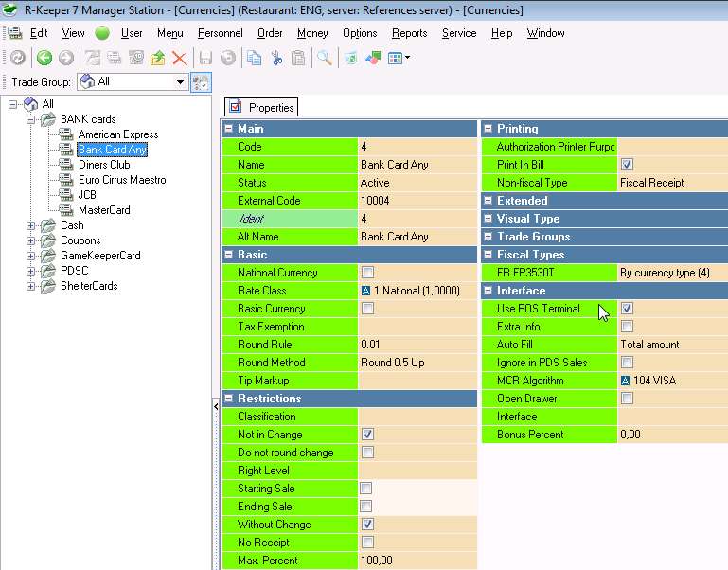Click the Rate Class reference icon
Image resolution: width=728 pixels, height=570 pixels.
click(365, 291)
